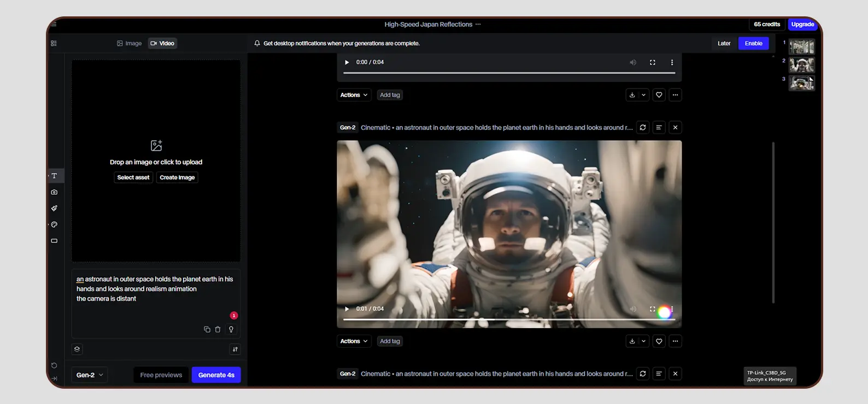Open thumbnail 2 in the right strip
The width and height of the screenshot is (868, 404).
tap(802, 65)
